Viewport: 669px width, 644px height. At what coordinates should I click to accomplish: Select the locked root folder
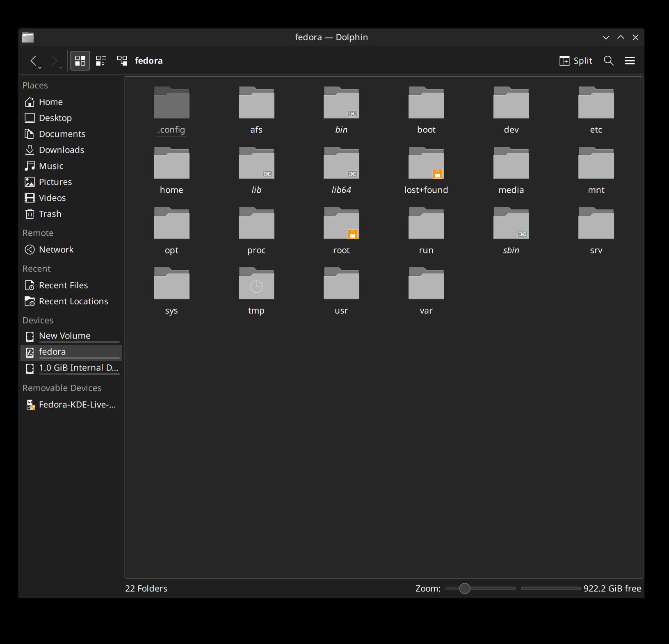point(341,231)
